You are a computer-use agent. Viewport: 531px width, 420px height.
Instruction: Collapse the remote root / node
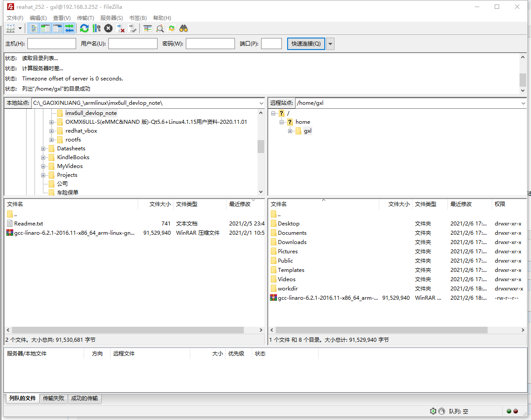click(x=273, y=113)
